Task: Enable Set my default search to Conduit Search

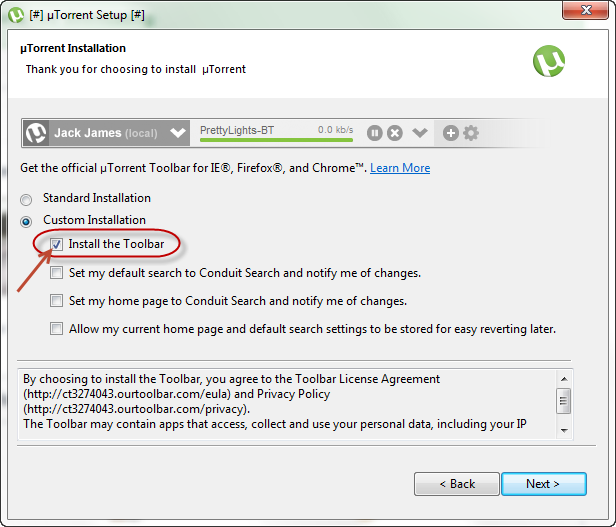Action: pyautogui.click(x=56, y=272)
